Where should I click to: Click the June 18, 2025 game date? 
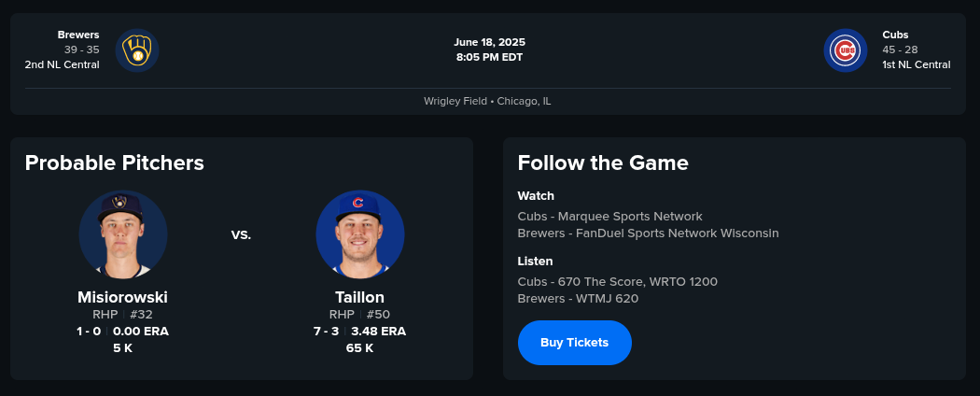click(x=489, y=42)
